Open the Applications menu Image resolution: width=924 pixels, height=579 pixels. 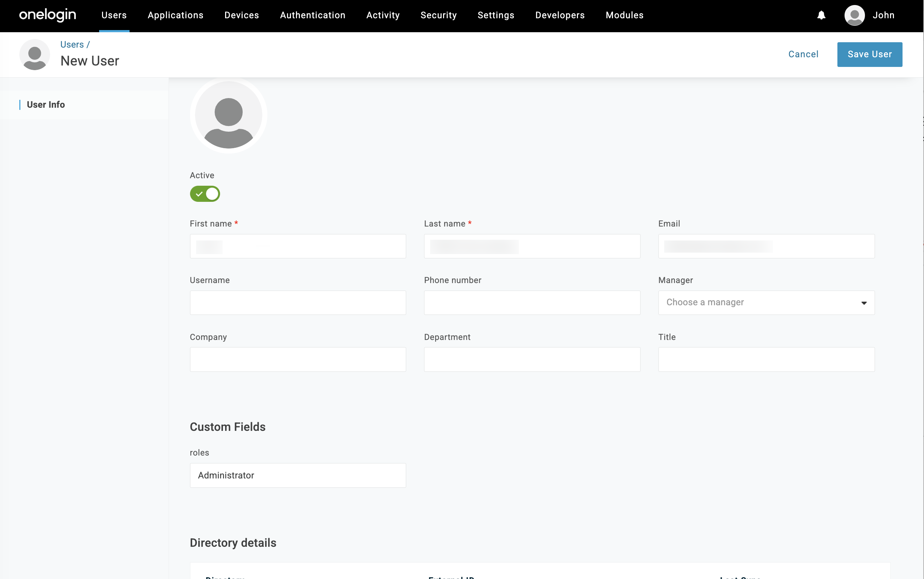click(x=175, y=15)
